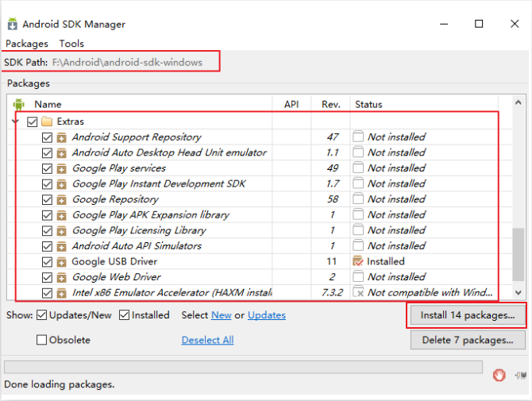The height and width of the screenshot is (401, 532).
Task: Click package icon of Google Play Instant Development SDK
Action: (x=61, y=184)
